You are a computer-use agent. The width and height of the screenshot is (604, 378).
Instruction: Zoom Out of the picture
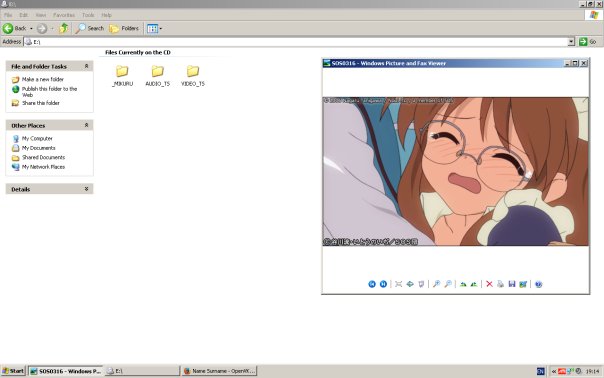click(448, 284)
